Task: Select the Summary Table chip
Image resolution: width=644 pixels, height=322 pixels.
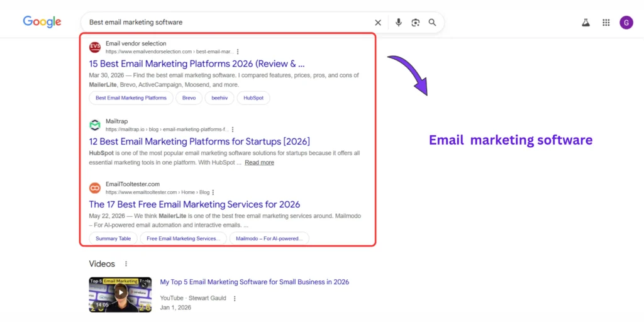Action: [113, 238]
